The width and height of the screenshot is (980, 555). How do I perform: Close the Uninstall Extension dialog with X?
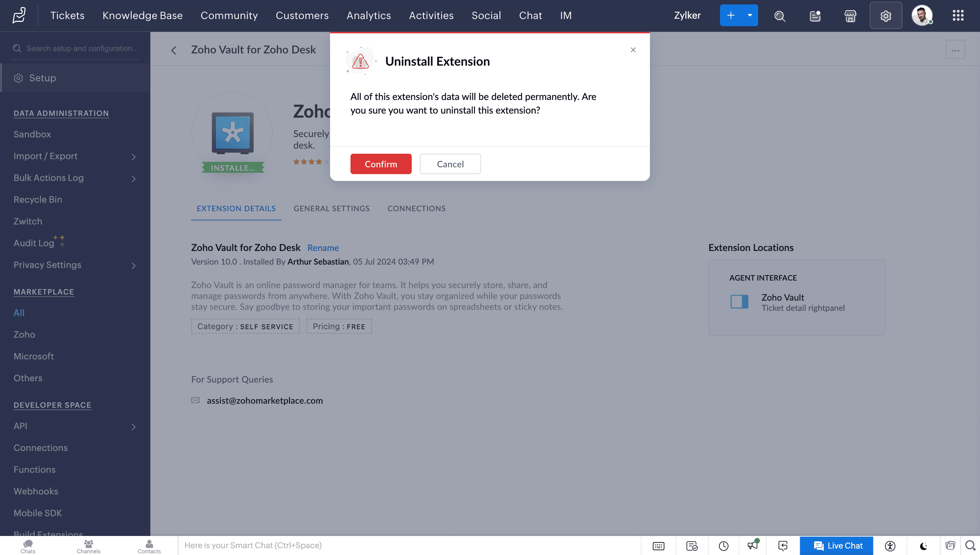pos(633,50)
